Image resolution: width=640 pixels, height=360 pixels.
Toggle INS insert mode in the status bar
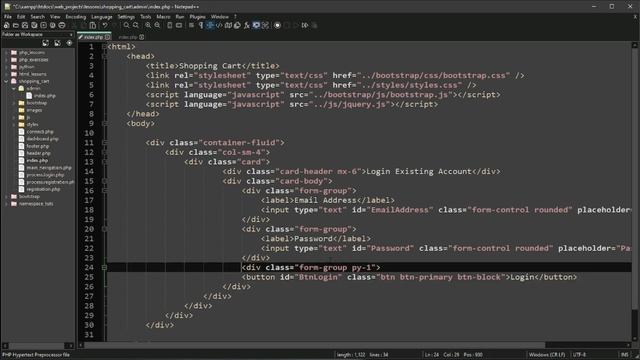[x=624, y=355]
